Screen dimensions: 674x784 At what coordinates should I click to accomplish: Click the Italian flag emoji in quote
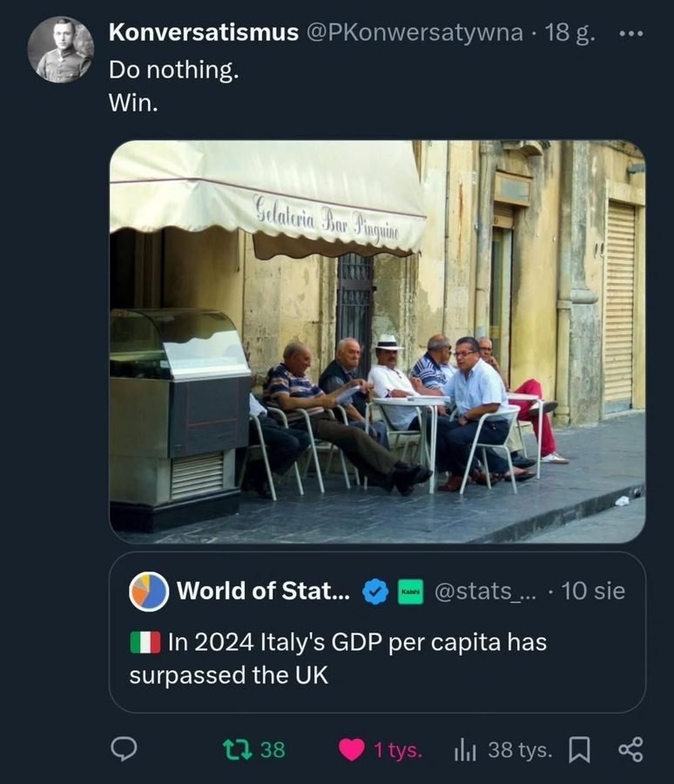(x=145, y=643)
